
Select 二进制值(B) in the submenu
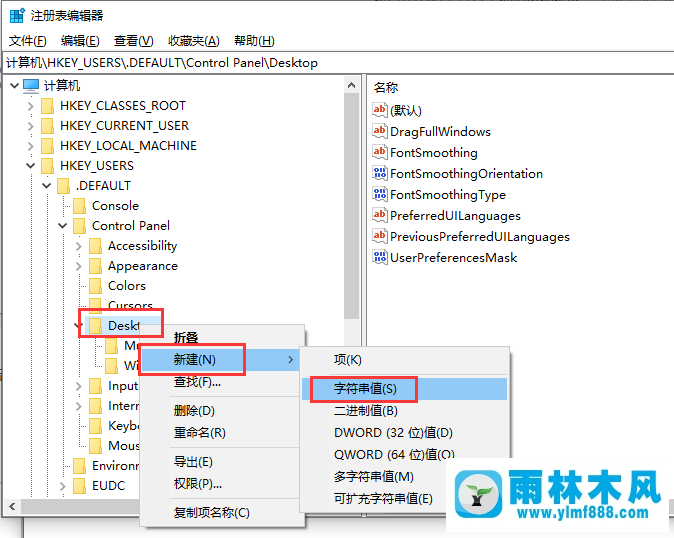(x=404, y=411)
